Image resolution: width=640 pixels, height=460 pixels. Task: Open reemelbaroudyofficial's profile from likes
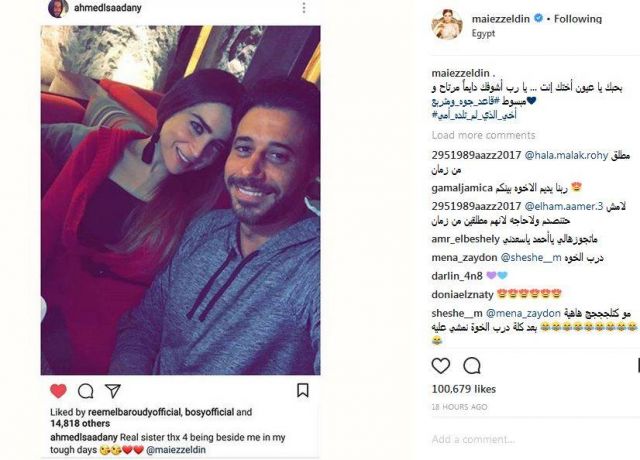pyautogui.click(x=134, y=412)
